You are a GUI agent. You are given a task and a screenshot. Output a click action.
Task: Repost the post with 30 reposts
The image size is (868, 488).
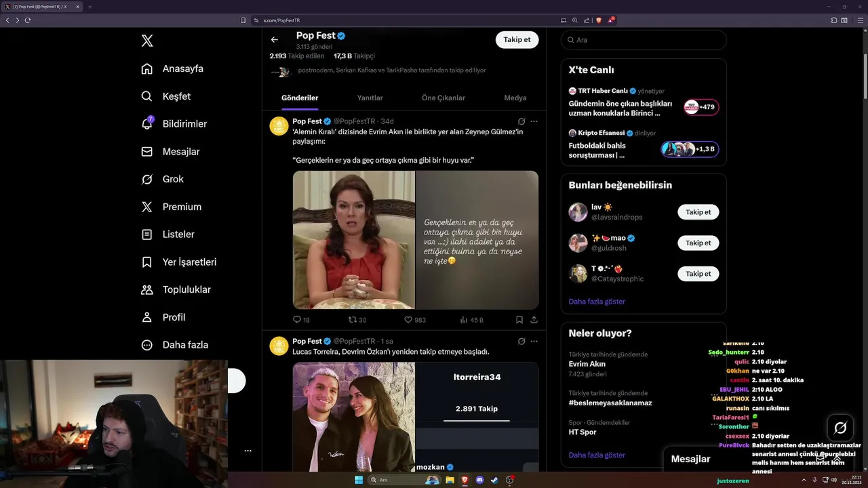pos(357,320)
